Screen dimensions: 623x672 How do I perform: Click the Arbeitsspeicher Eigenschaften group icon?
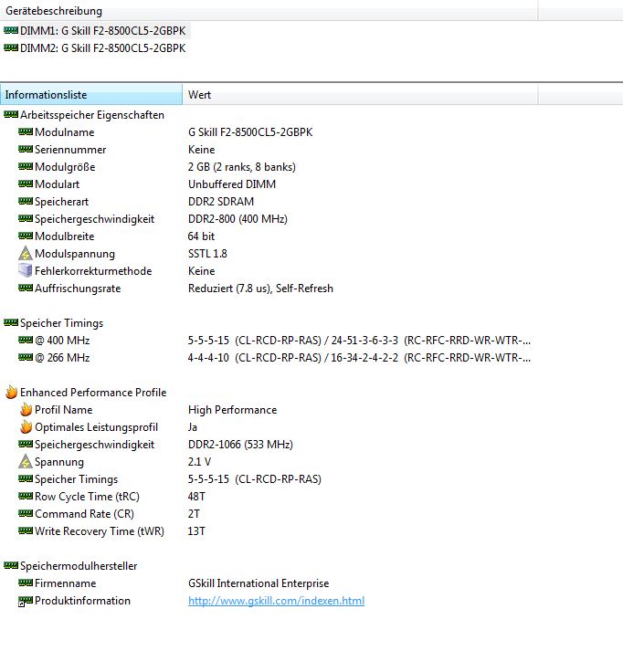click(x=11, y=115)
